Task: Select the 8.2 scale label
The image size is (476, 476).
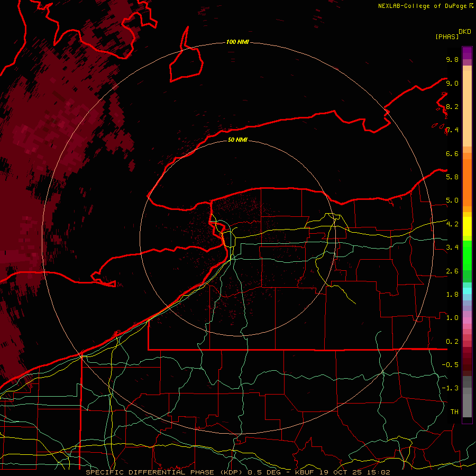Action: pos(452,106)
